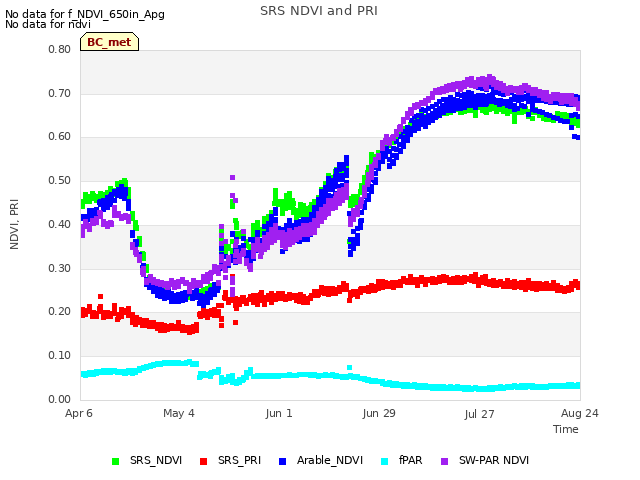640x480 pixels.
Task: Click the isolated cyan fPAR point near Jun 22
Action: [x=349, y=368]
